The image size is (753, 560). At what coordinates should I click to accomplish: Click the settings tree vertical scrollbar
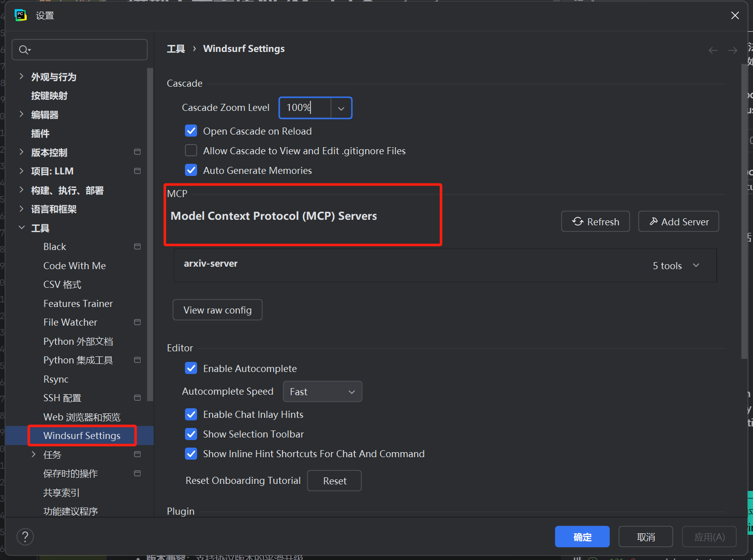(150, 234)
